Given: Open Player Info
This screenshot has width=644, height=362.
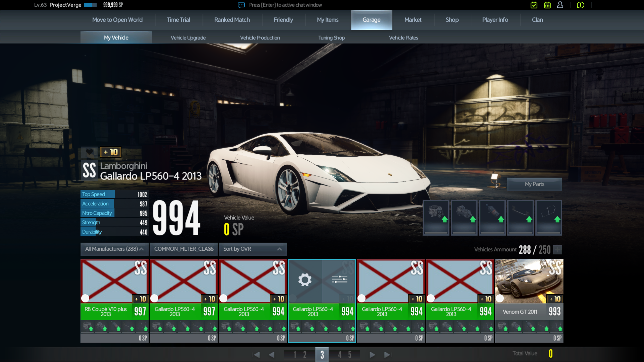Looking at the screenshot, I should click(495, 20).
